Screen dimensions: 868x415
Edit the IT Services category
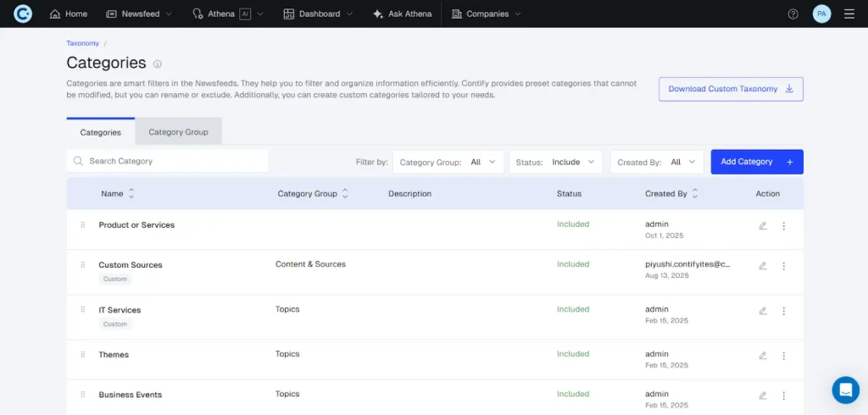tap(763, 311)
